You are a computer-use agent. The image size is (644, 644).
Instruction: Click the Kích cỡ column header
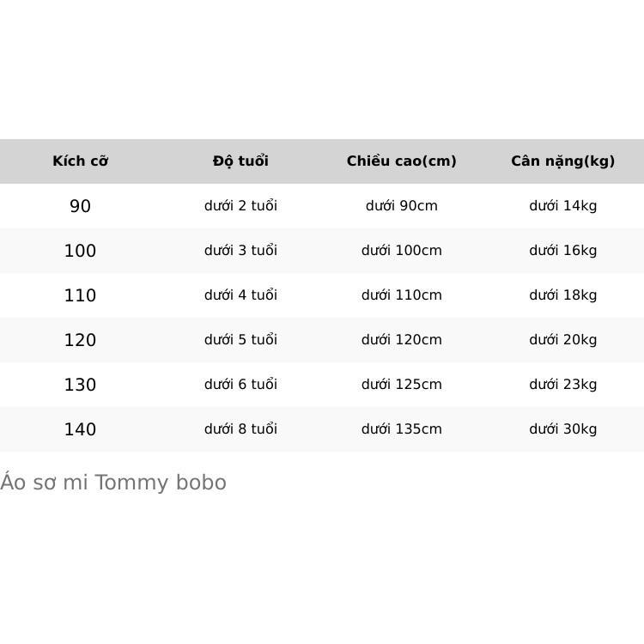[x=81, y=161]
